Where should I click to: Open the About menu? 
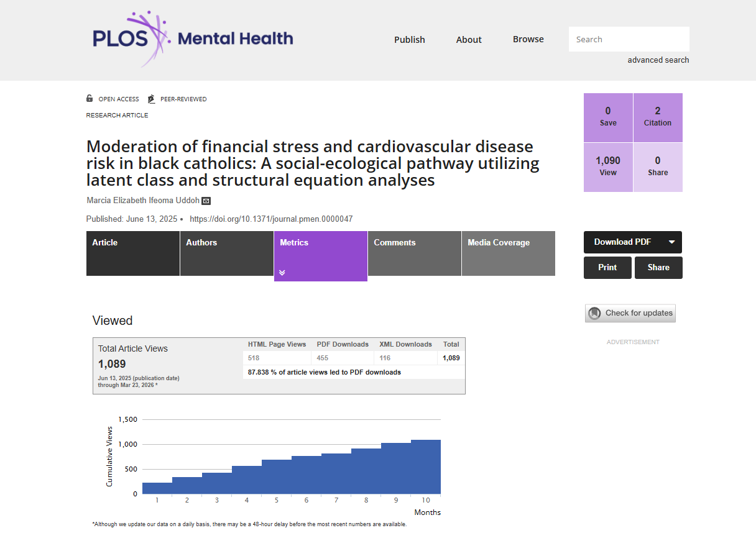pos(469,40)
